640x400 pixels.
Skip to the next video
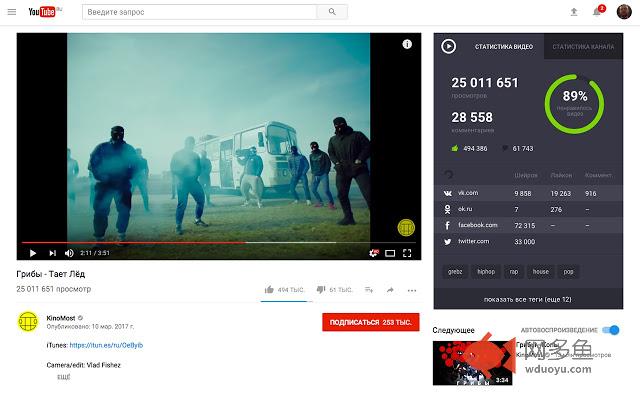(52, 253)
